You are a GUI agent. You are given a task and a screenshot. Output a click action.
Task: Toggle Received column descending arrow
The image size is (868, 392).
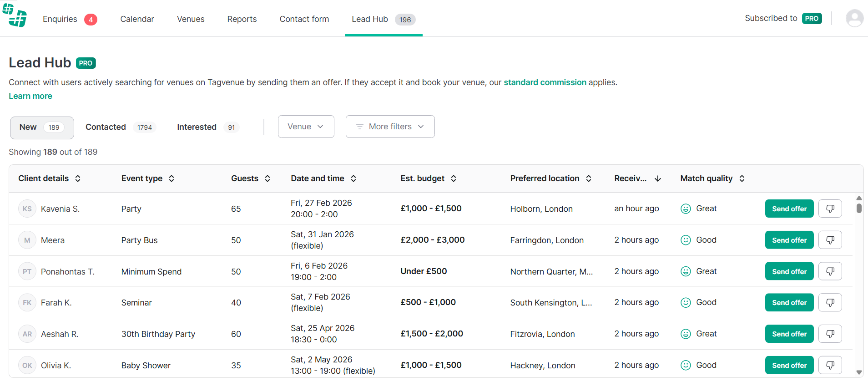click(658, 178)
